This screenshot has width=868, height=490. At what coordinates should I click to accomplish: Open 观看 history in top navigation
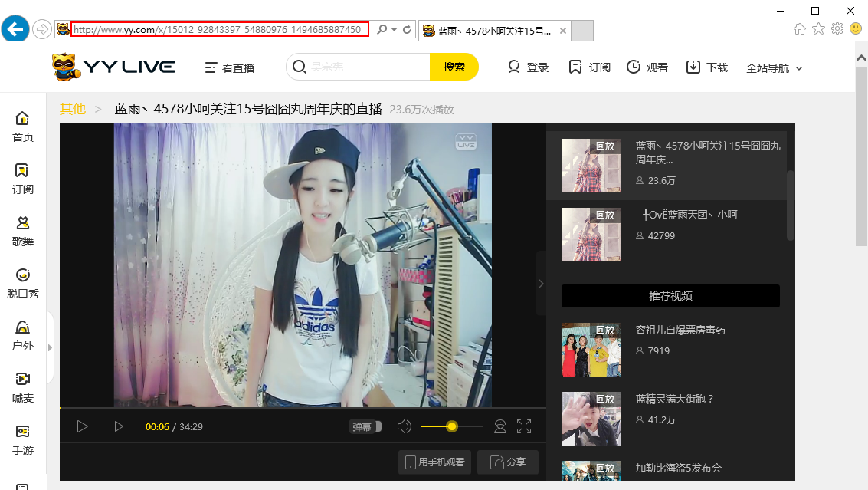(x=647, y=67)
